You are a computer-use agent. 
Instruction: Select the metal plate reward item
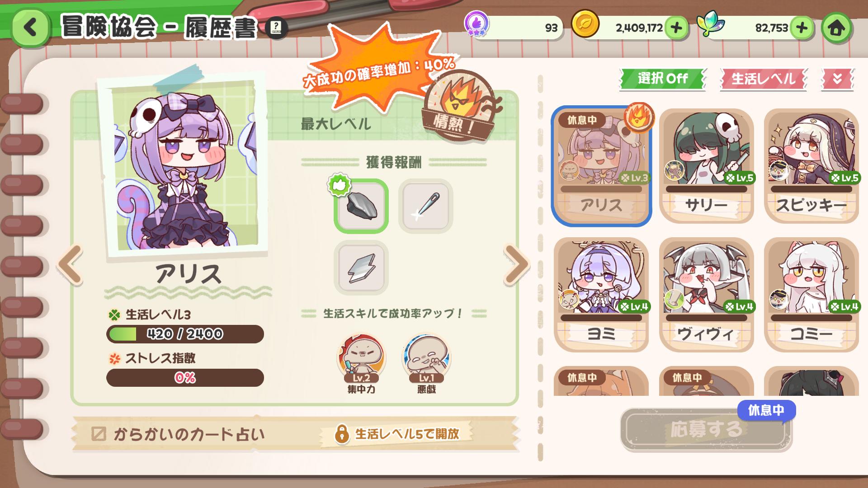pos(361,268)
